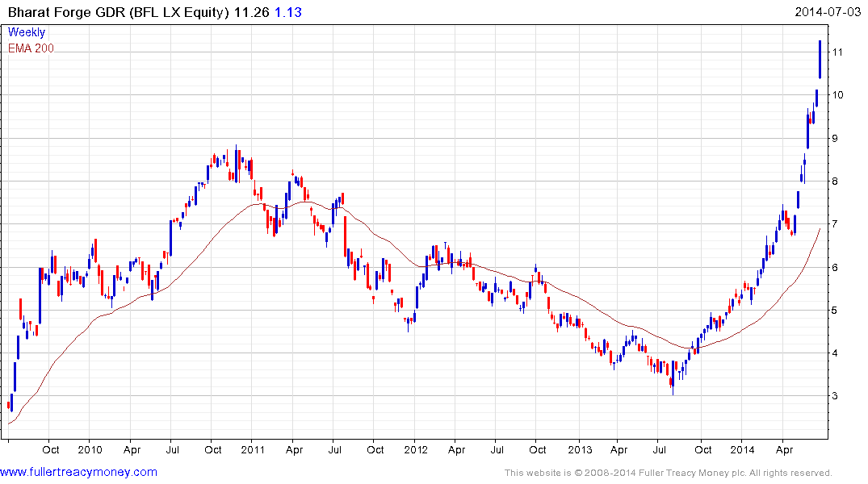The height and width of the screenshot is (484, 868).
Task: Click the latest weekly candle above 11
Action: (x=820, y=59)
